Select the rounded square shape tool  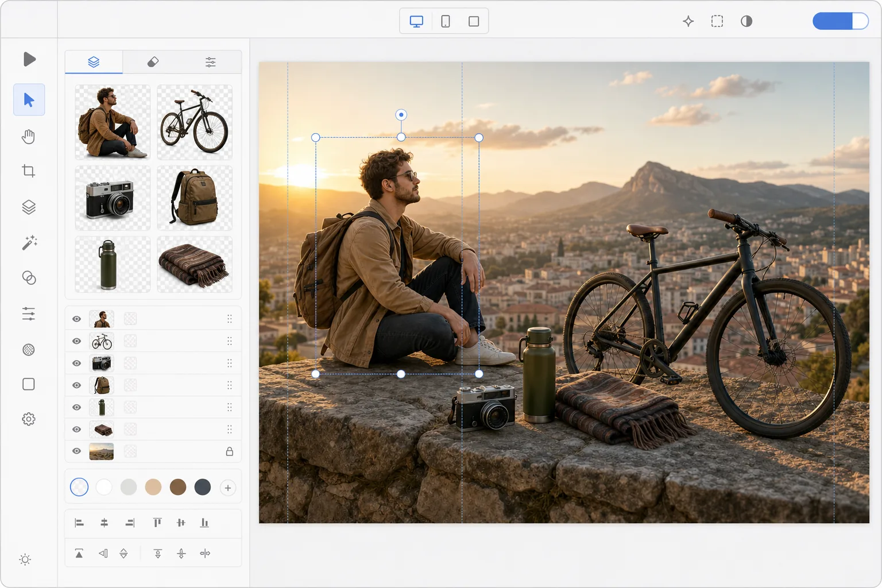[x=29, y=384]
